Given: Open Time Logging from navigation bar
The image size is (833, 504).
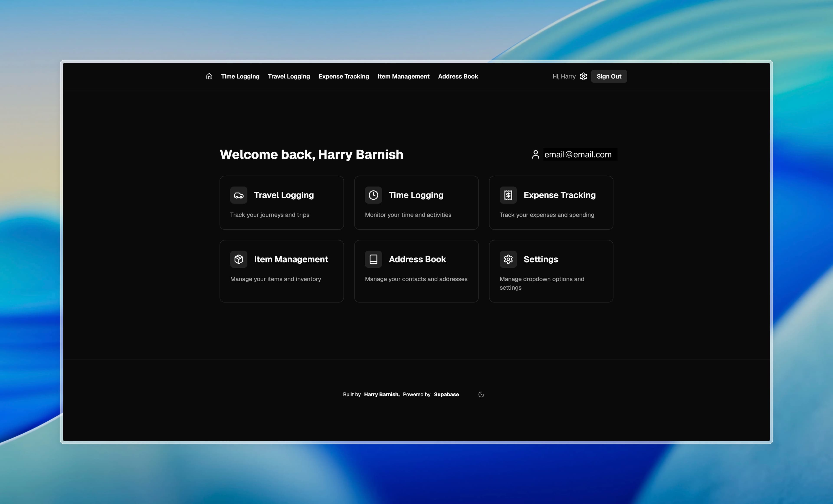Looking at the screenshot, I should 240,76.
